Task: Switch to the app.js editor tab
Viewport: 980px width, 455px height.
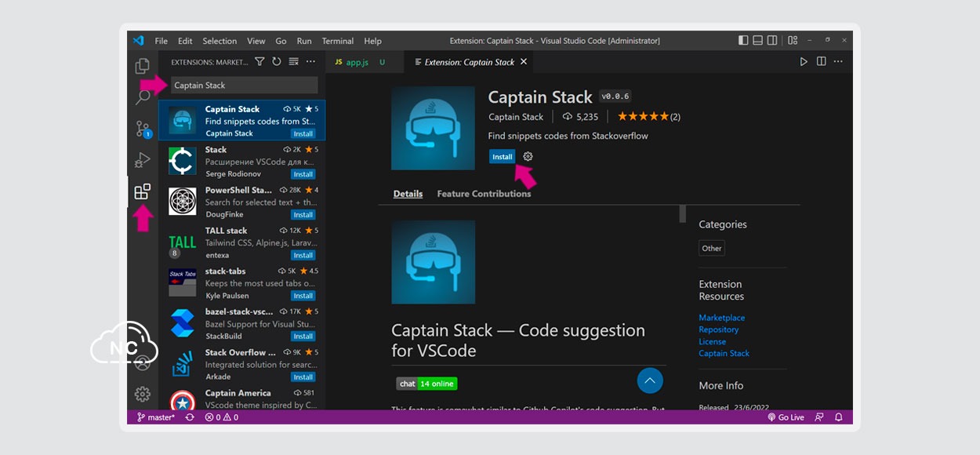Action: pyautogui.click(x=364, y=62)
